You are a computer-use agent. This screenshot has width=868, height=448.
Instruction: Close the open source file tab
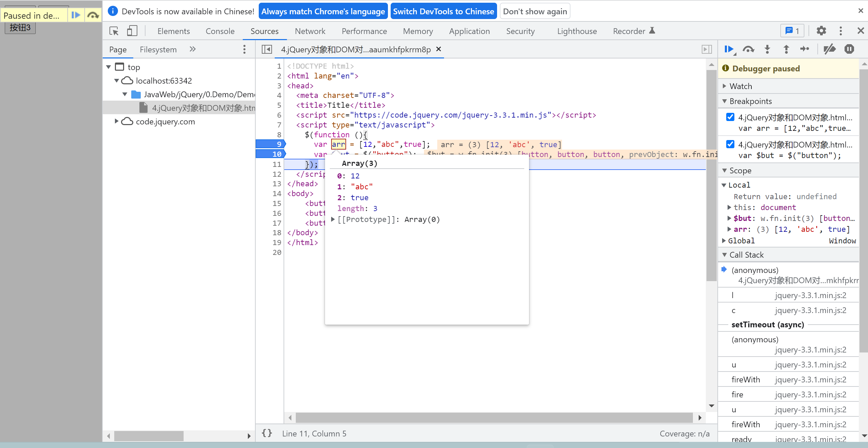click(439, 49)
